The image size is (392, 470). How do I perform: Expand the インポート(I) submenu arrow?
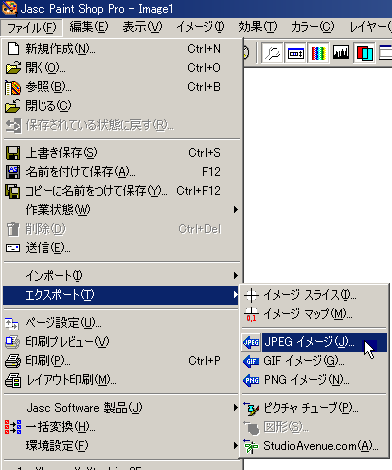236,275
